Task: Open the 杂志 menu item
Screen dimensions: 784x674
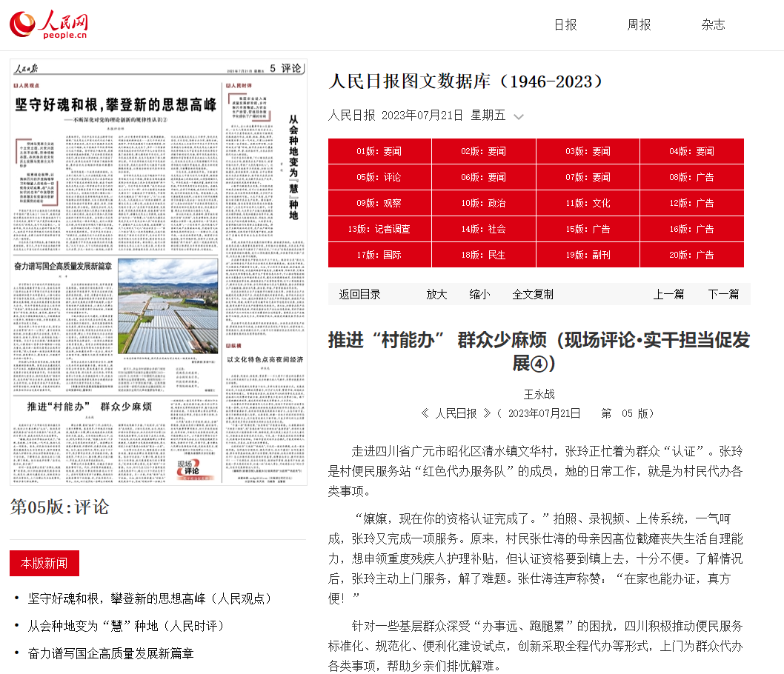Action: (713, 25)
